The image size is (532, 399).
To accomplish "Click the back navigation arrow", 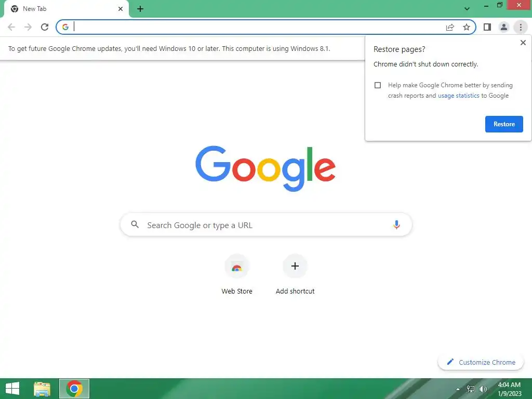I will (11, 27).
